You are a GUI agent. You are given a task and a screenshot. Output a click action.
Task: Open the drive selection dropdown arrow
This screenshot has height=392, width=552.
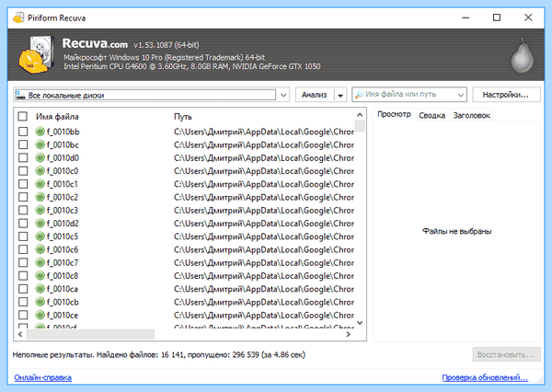point(283,95)
